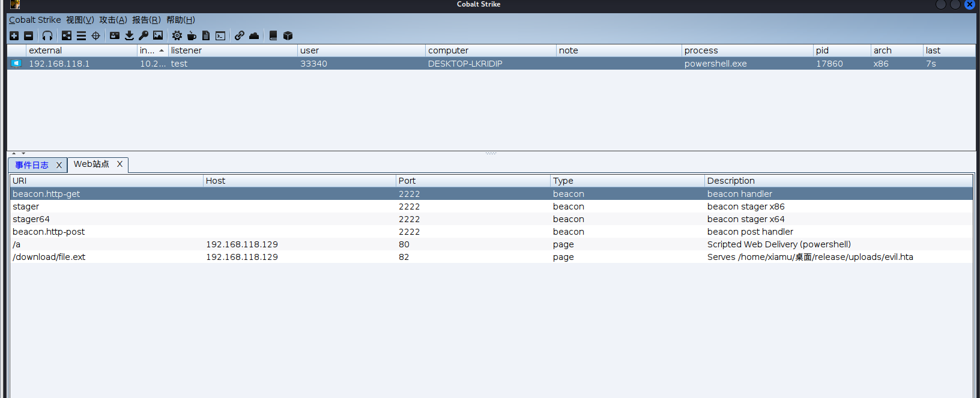Screen dimensions: 980x398
Task: Sort web sites by Host header
Action: (x=299, y=181)
